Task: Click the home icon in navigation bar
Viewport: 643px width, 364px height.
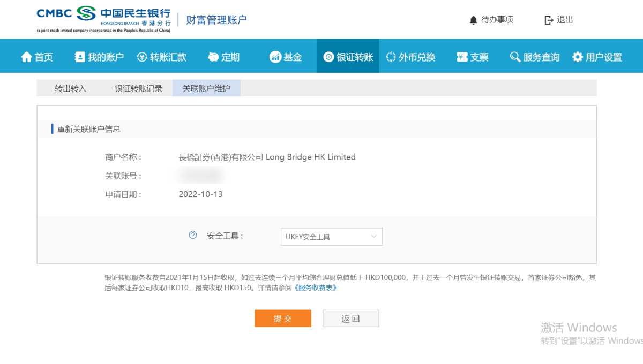Action: pos(27,57)
